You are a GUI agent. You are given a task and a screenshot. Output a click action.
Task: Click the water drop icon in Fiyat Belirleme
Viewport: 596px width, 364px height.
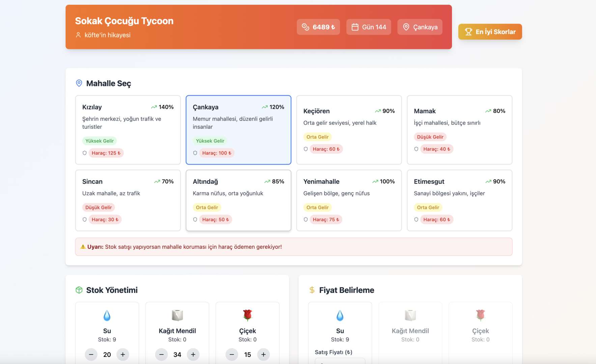pyautogui.click(x=340, y=315)
